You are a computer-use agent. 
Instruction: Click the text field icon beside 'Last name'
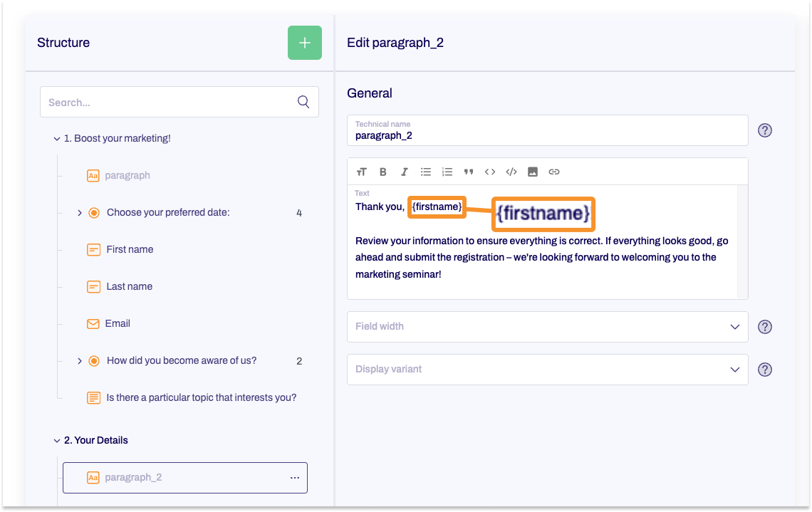click(93, 287)
